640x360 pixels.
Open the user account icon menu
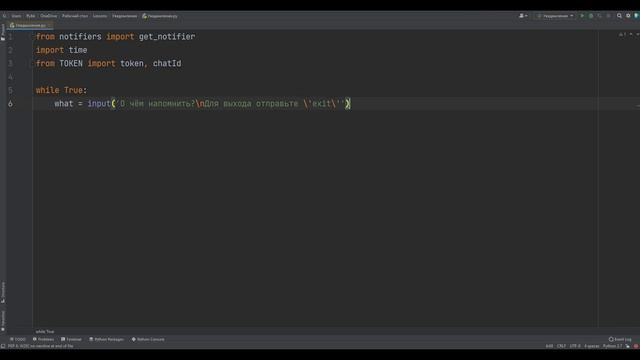click(522, 16)
